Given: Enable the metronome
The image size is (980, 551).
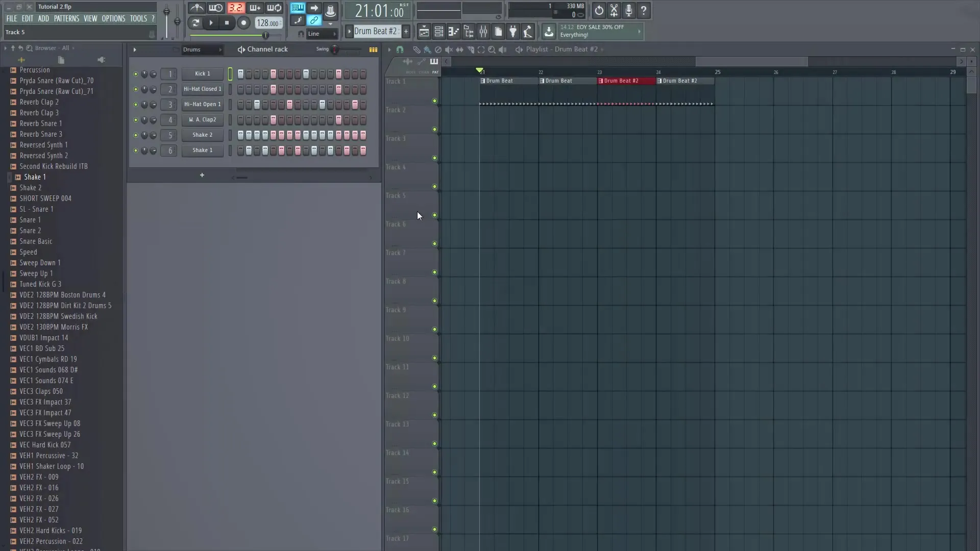Looking at the screenshot, I should point(196,8).
